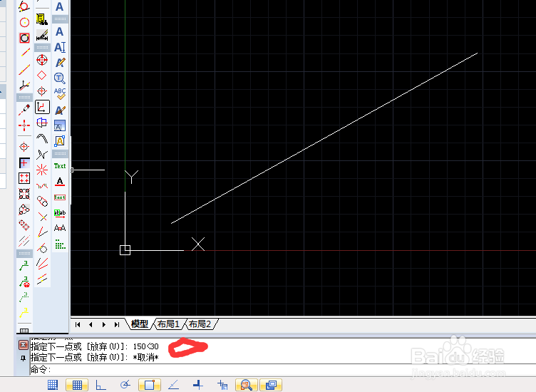536x392 pixels.
Task: Select the green leader with red flower icon
Action: pyautogui.click(x=24, y=282)
